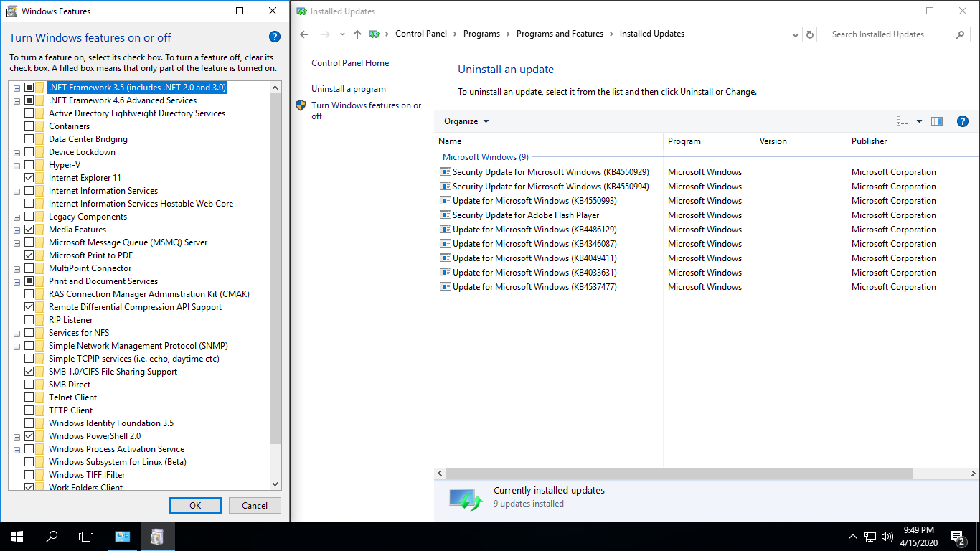Refresh the Installed Updates address bar
The image size is (980, 551).
(x=811, y=34)
